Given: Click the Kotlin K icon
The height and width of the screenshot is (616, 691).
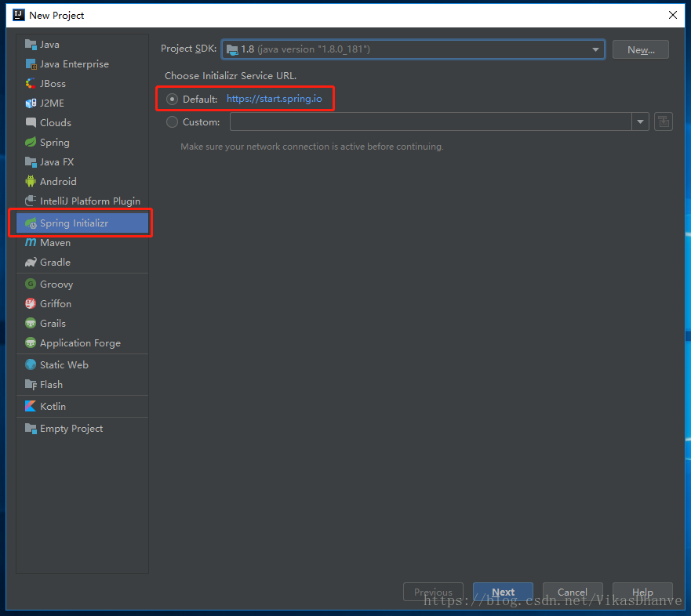Looking at the screenshot, I should coord(31,407).
